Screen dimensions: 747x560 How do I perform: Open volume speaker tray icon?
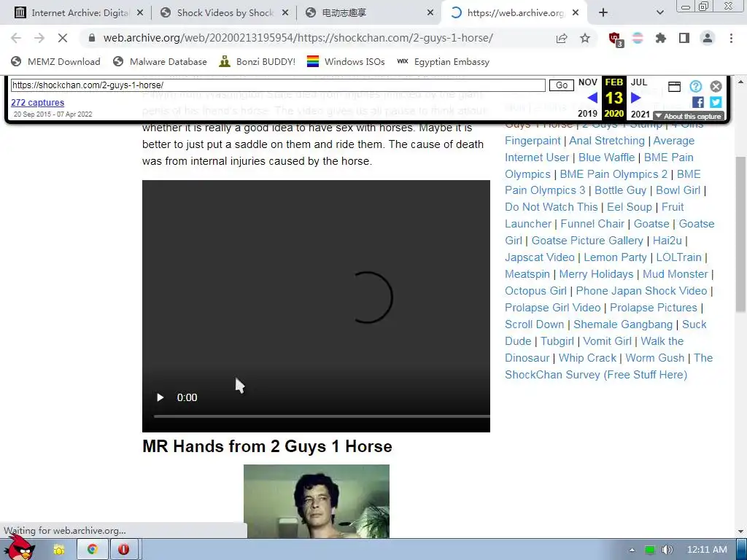pyautogui.click(x=667, y=550)
